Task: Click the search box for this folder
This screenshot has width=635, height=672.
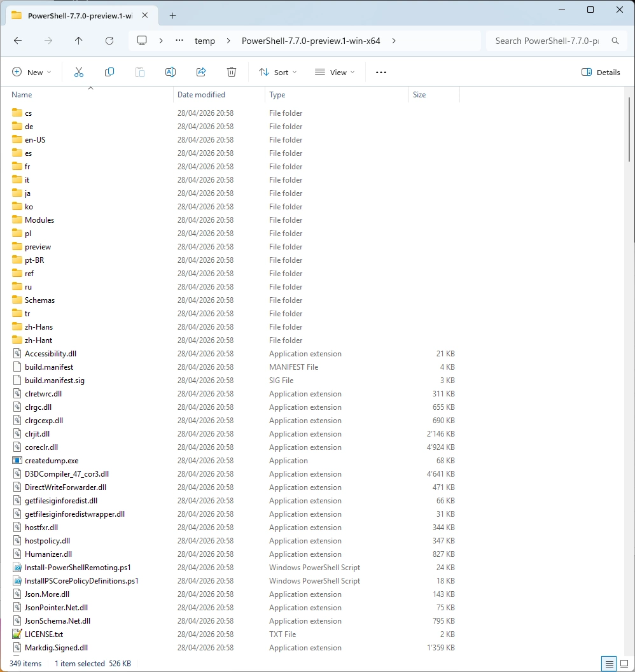Action: [547, 41]
